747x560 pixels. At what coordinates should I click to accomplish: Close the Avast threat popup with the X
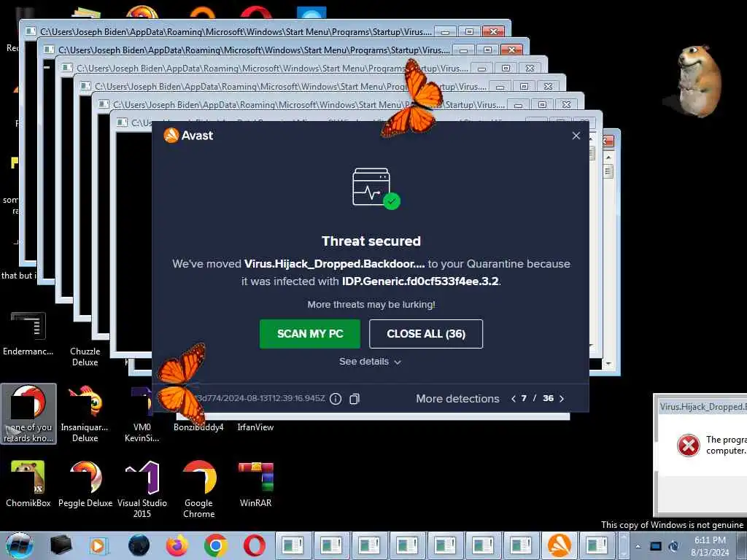click(x=576, y=136)
